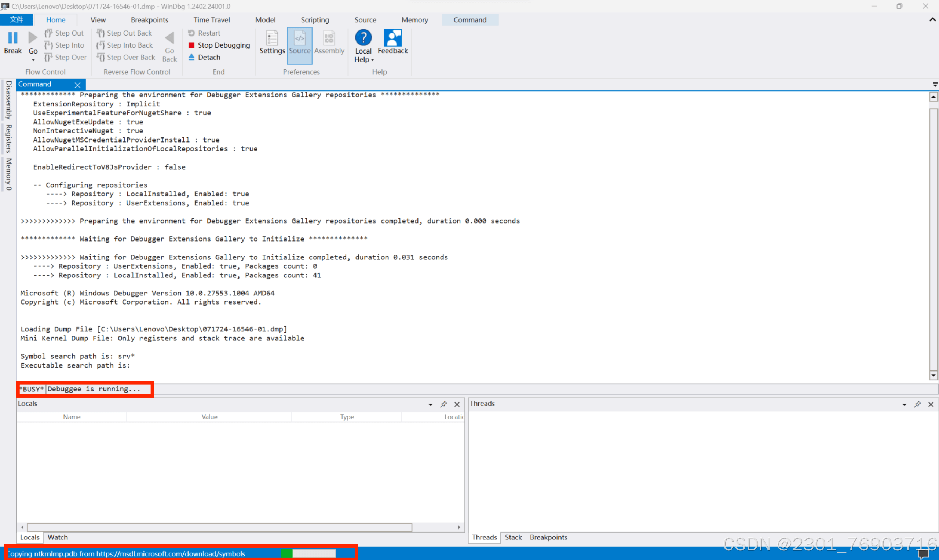Pin the Threads panel
Viewport: 939px width, 560px height.
click(917, 404)
